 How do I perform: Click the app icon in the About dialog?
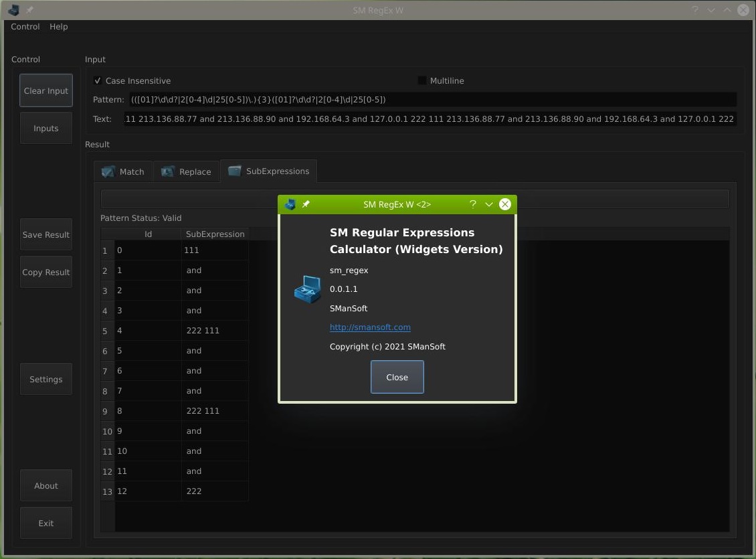tap(308, 289)
